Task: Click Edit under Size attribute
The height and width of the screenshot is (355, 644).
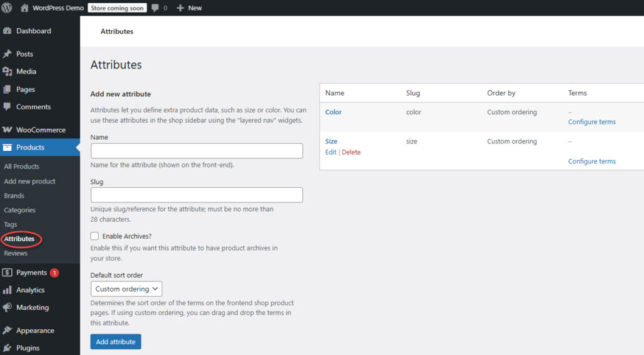Action: point(331,152)
